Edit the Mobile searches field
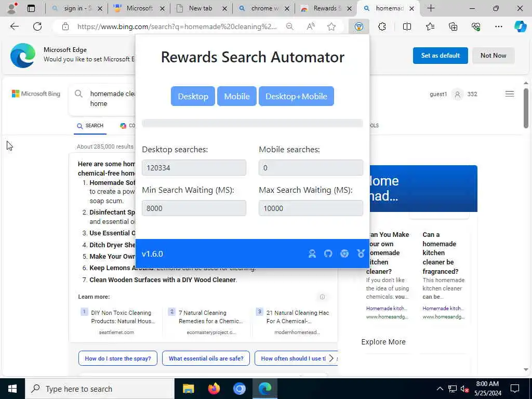Screen dimensions: 532x399 [311, 168]
